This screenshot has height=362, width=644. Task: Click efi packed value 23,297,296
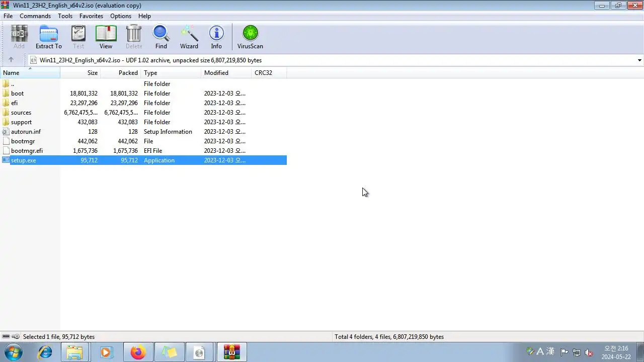[124, 103]
